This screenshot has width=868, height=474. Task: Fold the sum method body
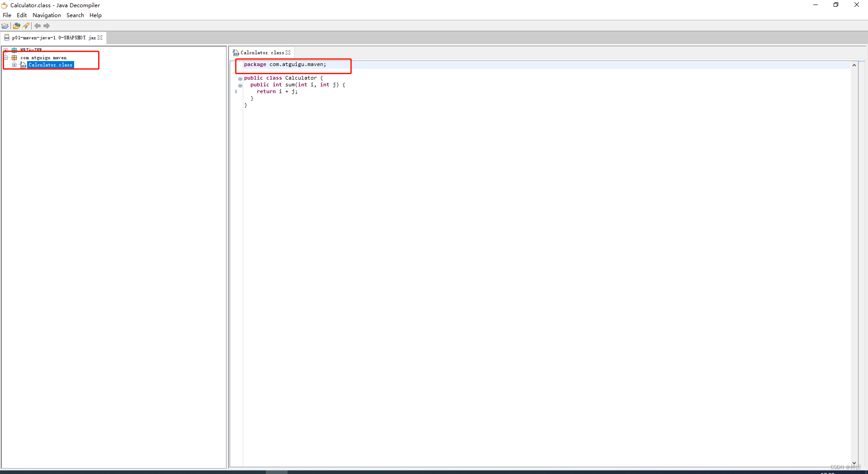coord(240,86)
